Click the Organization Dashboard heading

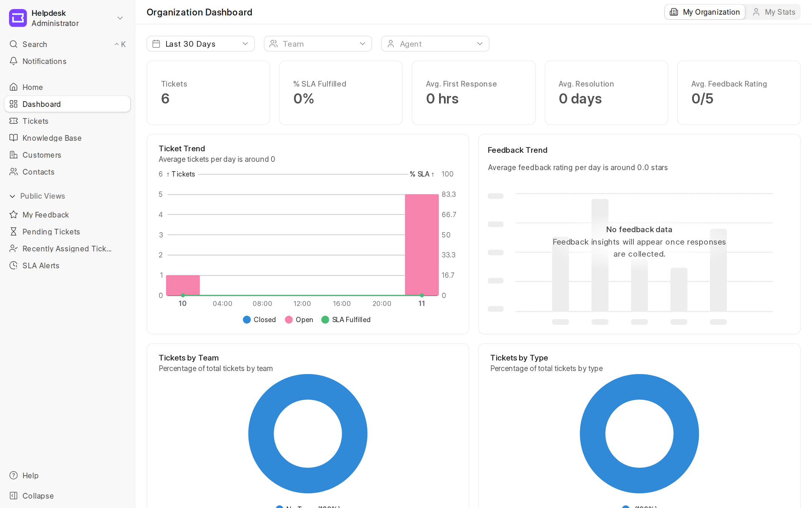(199, 12)
